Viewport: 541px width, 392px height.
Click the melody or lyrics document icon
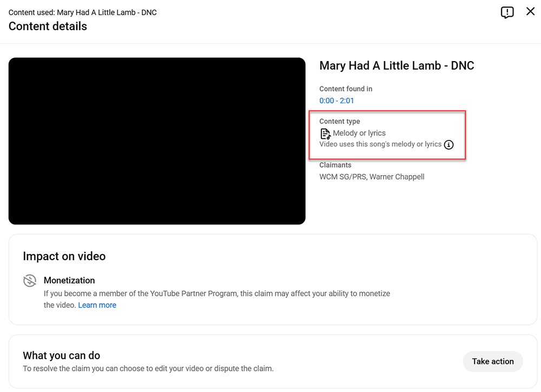[x=325, y=134]
